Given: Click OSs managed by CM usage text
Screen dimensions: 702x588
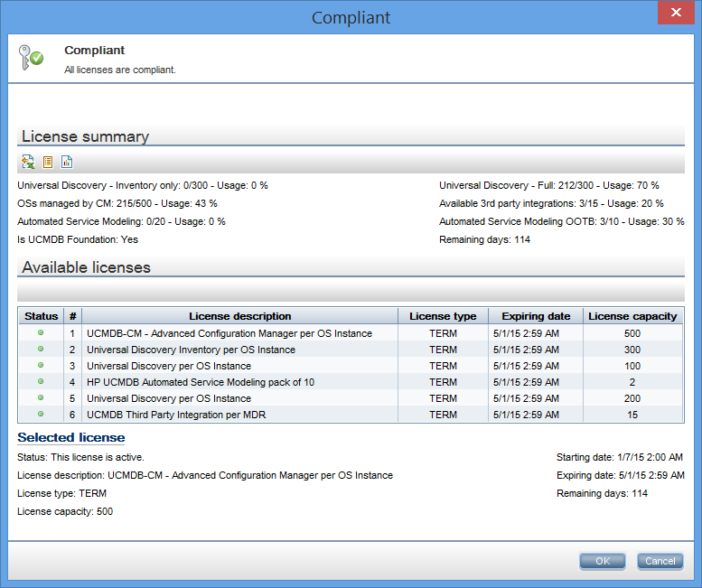Looking at the screenshot, I should (117, 203).
